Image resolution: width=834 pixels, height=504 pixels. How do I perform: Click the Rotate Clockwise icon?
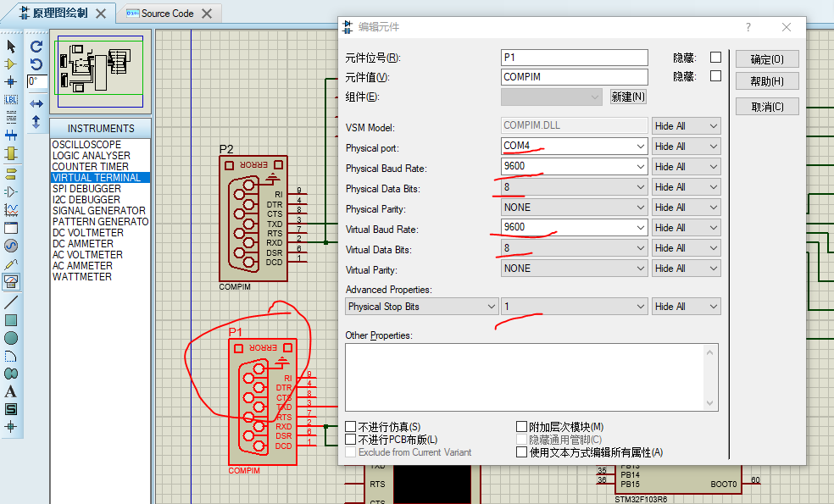36,47
